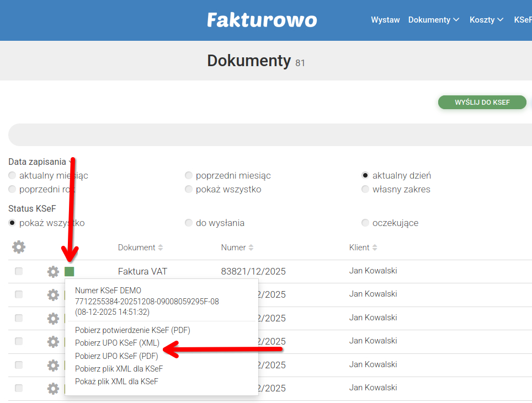The image size is (532, 403).
Task: Open the table settings gear in the header row
Action: 18,247
